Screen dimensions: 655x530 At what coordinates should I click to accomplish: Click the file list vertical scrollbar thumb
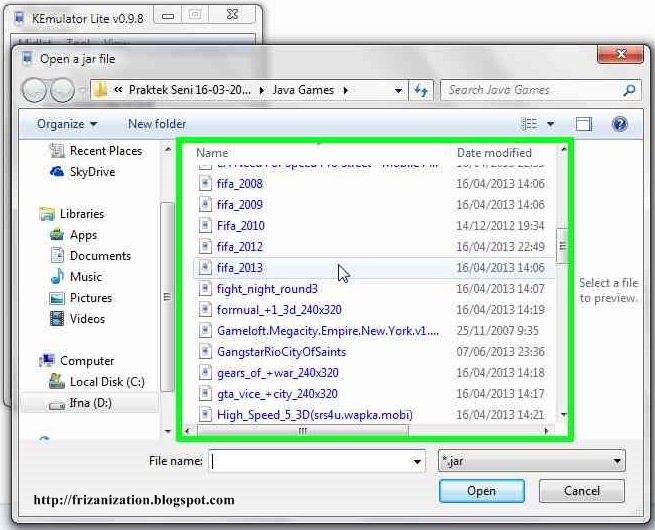pos(562,246)
